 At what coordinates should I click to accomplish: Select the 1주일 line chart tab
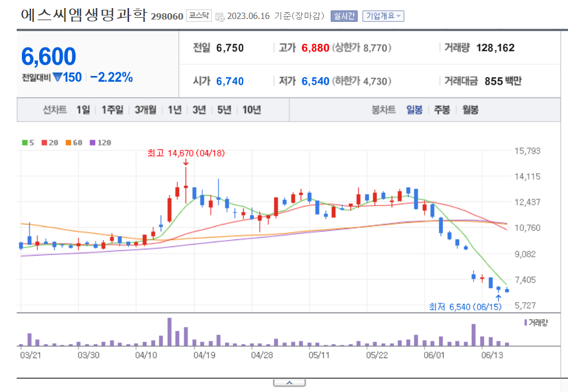(x=112, y=110)
